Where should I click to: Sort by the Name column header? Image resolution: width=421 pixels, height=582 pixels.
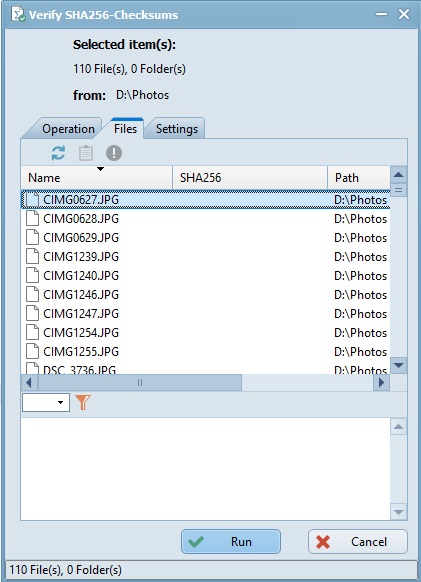(x=97, y=177)
